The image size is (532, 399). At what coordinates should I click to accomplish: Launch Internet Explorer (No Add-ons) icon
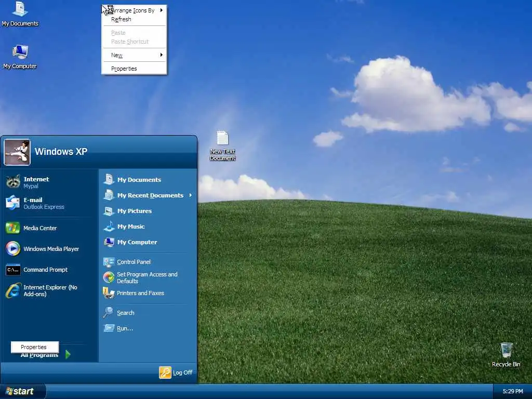point(13,290)
